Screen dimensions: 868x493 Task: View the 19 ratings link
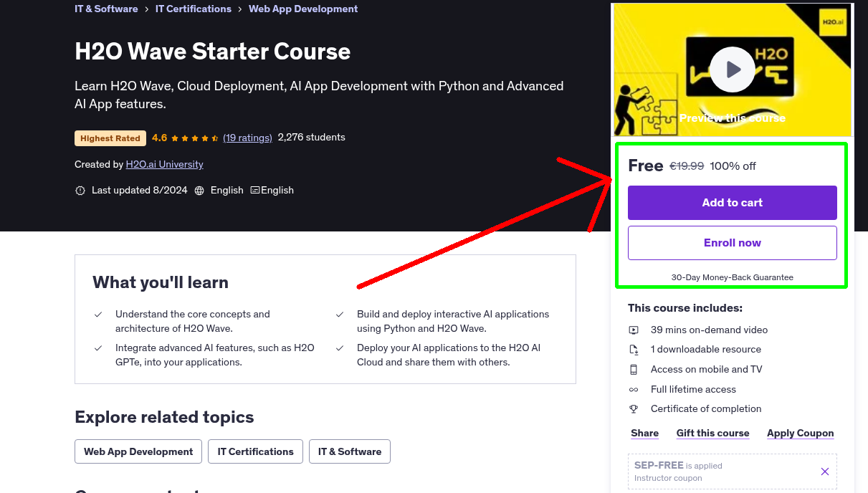pyautogui.click(x=247, y=138)
